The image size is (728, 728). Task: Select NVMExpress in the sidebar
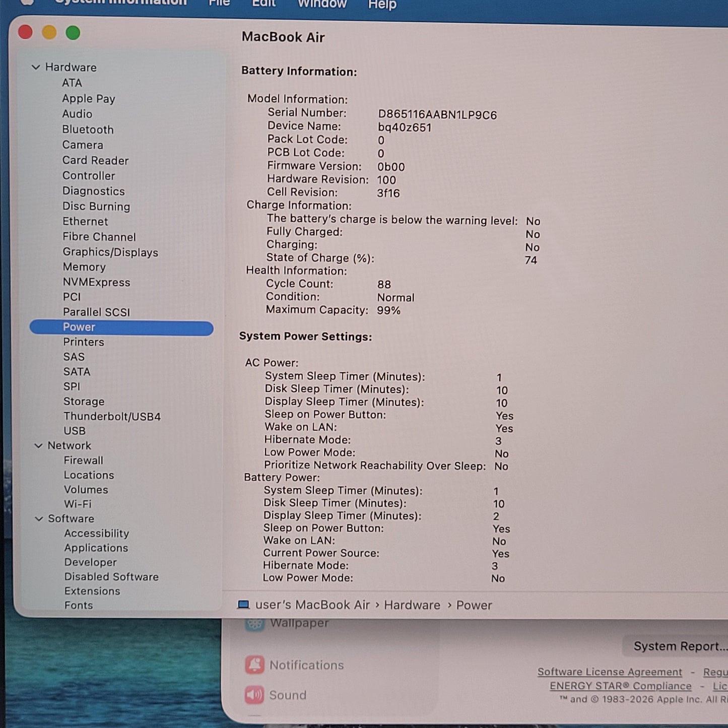96,282
